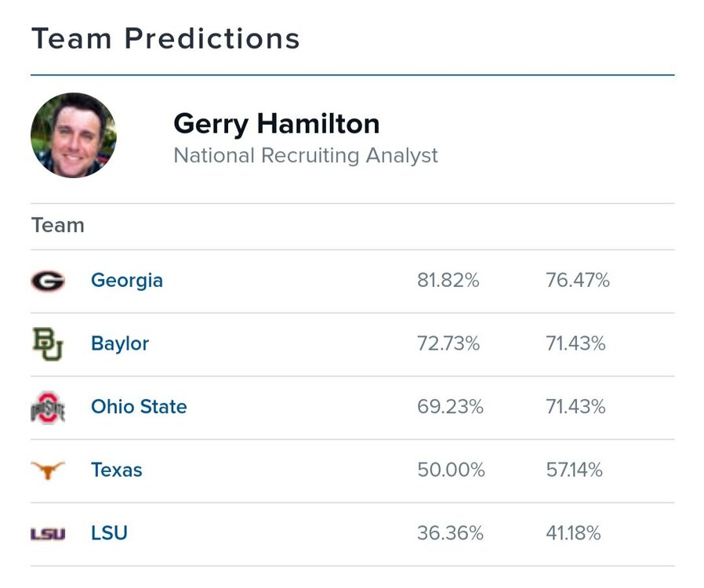Click Texas's 57.14% value
The height and width of the screenshot is (588, 704).
[x=574, y=470]
